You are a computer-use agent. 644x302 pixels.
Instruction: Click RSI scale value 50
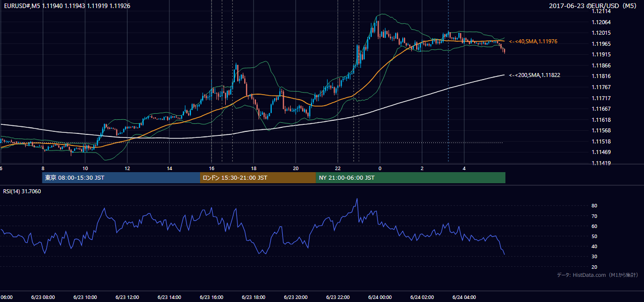(595, 236)
